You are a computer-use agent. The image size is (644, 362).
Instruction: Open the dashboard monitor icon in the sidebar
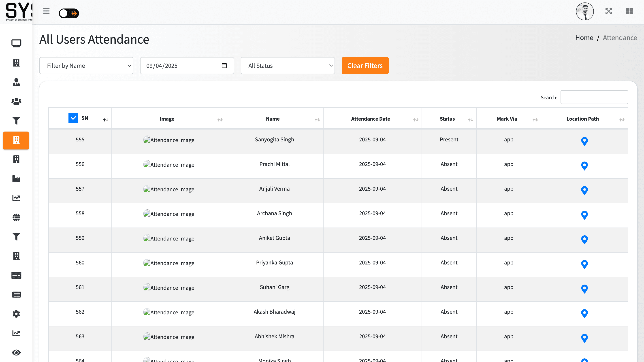(16, 43)
